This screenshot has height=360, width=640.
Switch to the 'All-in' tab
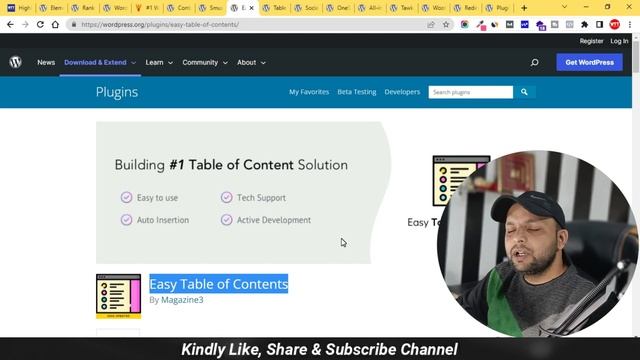pos(369,8)
